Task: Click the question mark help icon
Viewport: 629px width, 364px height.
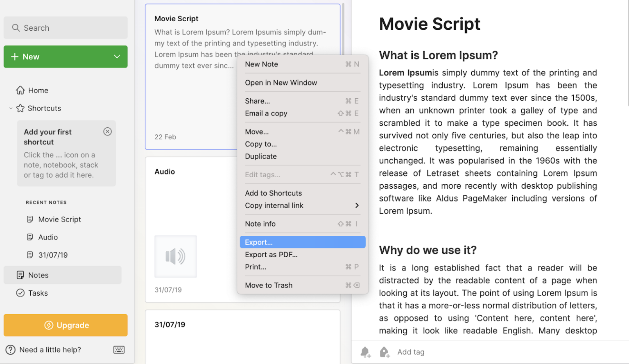Action: [x=10, y=350]
